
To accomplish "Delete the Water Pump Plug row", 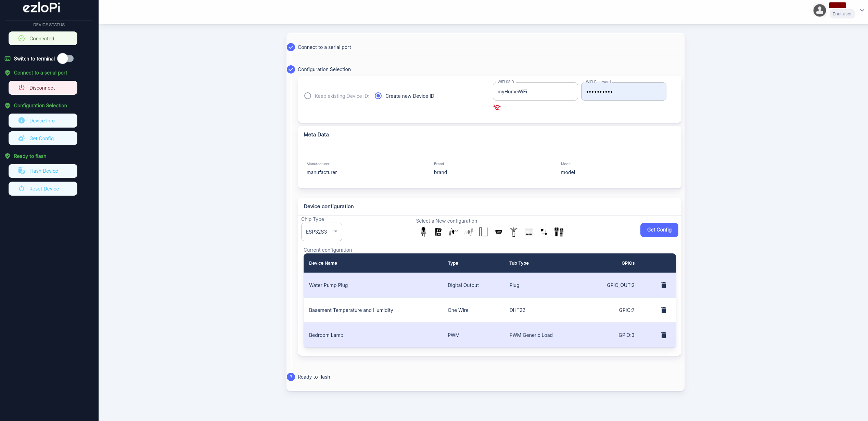I will [663, 285].
